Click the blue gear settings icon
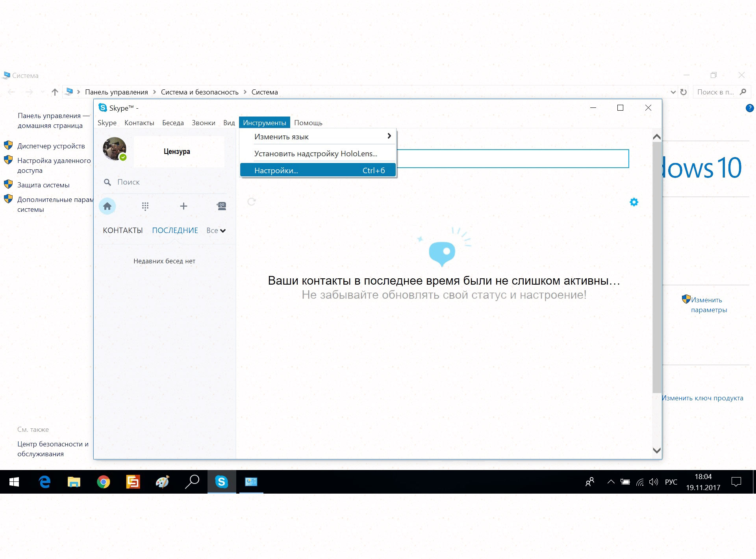Image resolution: width=756 pixels, height=559 pixels. 634,202
